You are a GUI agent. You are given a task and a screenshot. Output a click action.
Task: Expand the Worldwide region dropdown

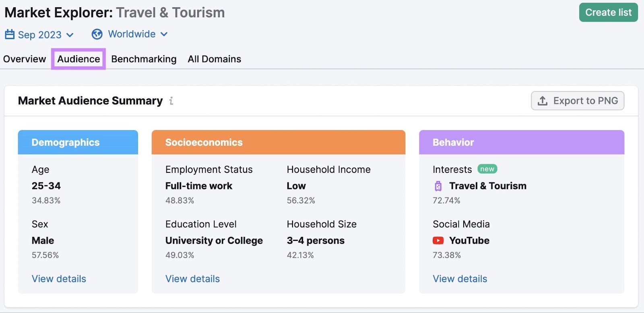click(132, 34)
